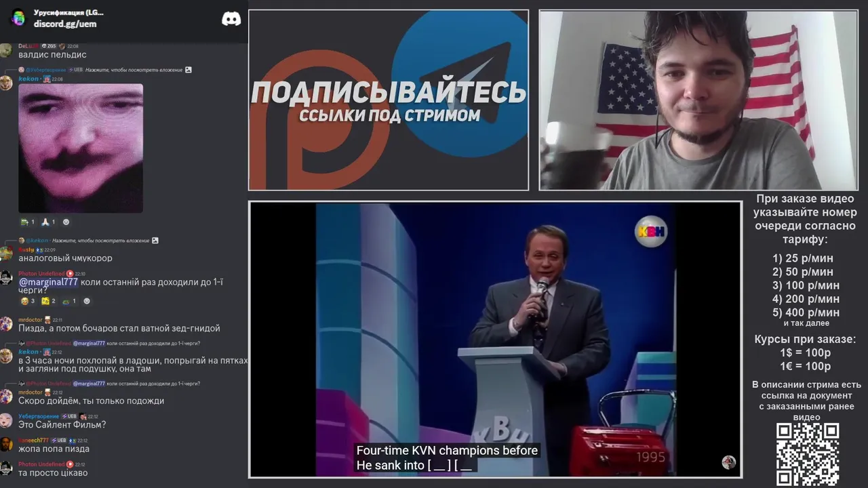Select the message валдис пельдис
The image size is (868, 488).
(x=52, y=55)
